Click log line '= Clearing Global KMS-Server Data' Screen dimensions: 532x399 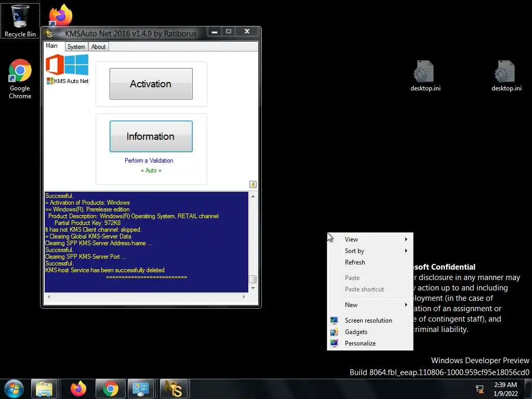point(88,236)
